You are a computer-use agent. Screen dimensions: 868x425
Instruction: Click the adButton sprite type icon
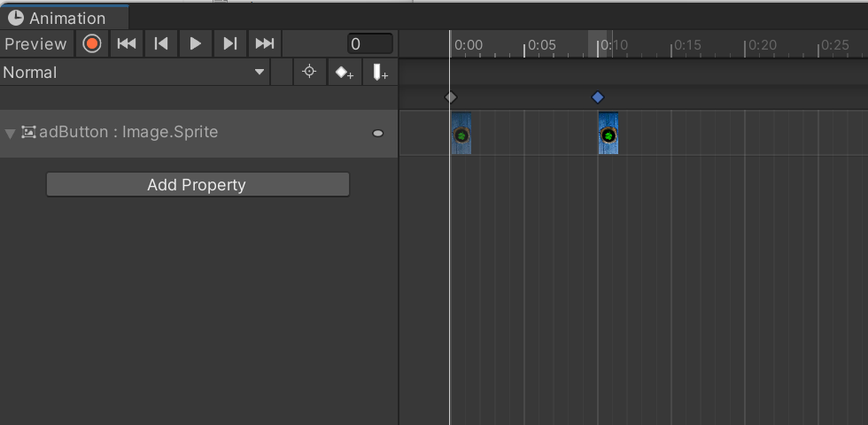pos(28,132)
